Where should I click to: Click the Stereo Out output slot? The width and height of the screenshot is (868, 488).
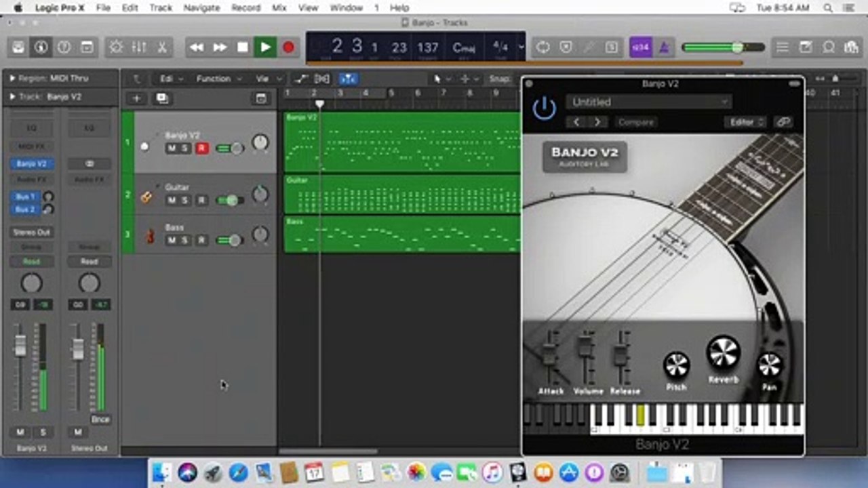coord(31,232)
